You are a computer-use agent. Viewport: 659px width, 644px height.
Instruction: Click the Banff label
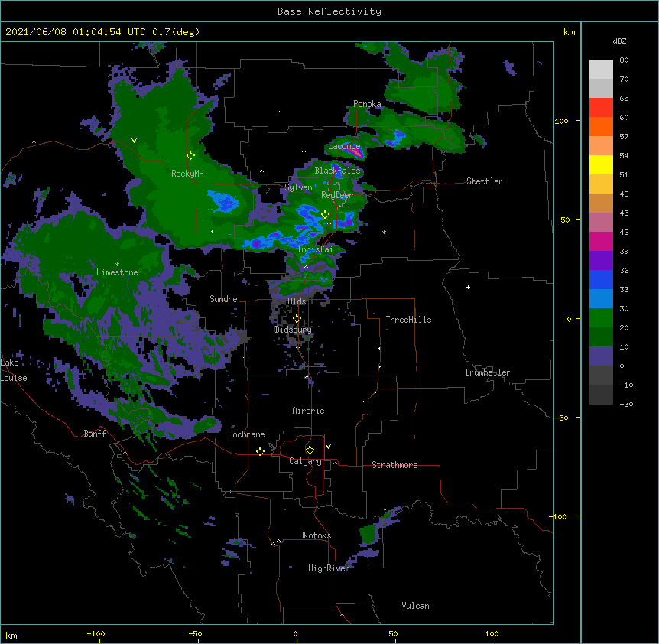click(x=95, y=434)
